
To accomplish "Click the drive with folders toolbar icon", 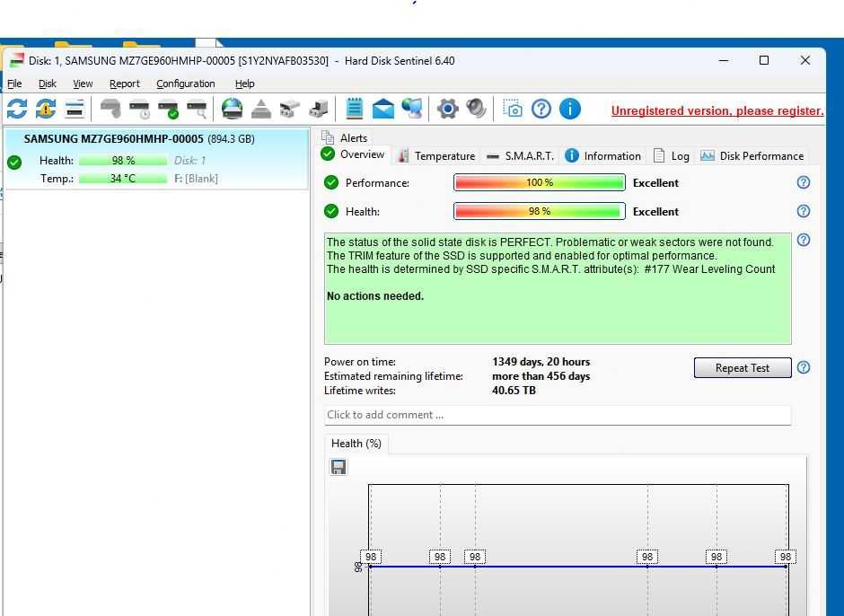I will point(290,109).
